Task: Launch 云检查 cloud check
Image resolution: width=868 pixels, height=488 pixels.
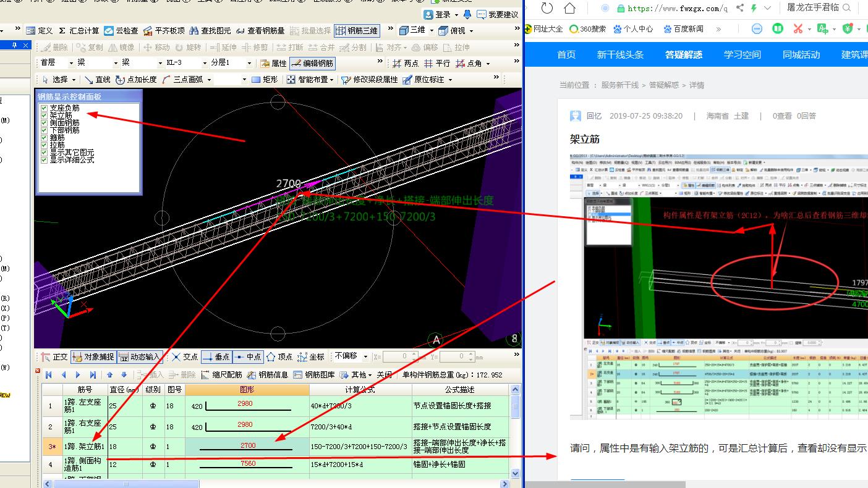Action: (x=121, y=30)
